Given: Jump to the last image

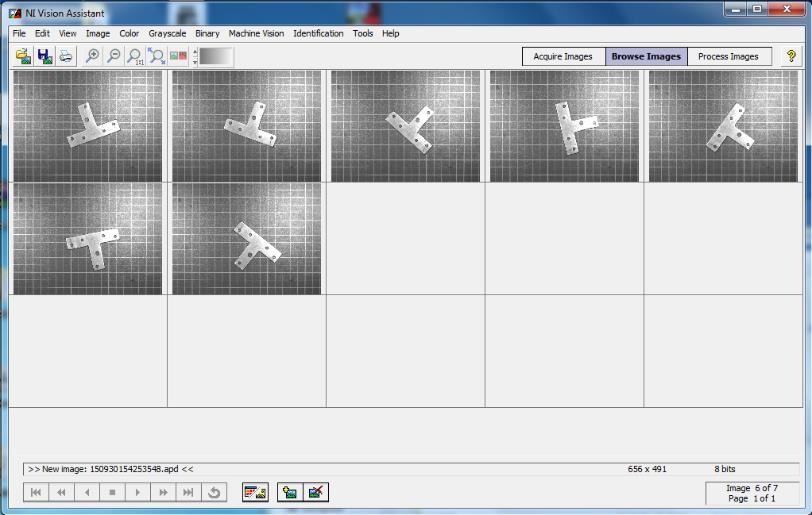Looking at the screenshot, I should [x=188, y=492].
